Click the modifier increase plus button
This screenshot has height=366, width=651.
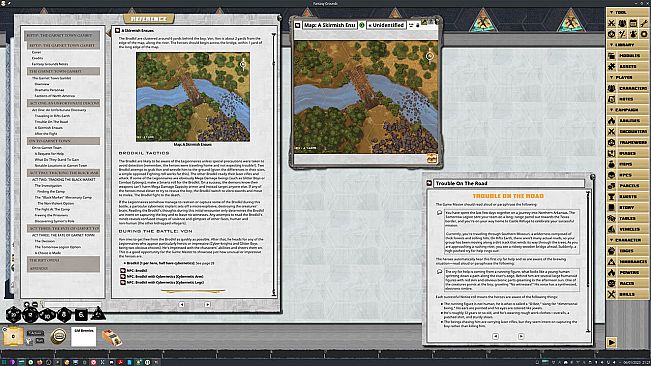27,305
